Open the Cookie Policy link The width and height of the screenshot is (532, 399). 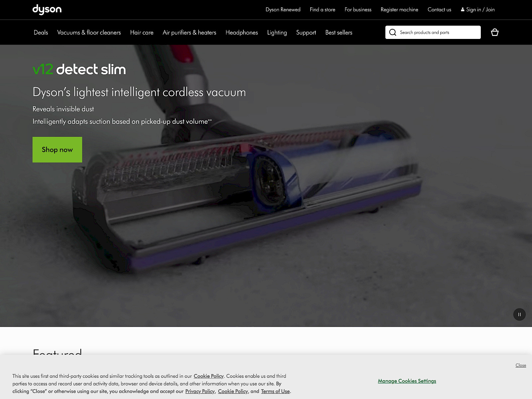(209, 376)
